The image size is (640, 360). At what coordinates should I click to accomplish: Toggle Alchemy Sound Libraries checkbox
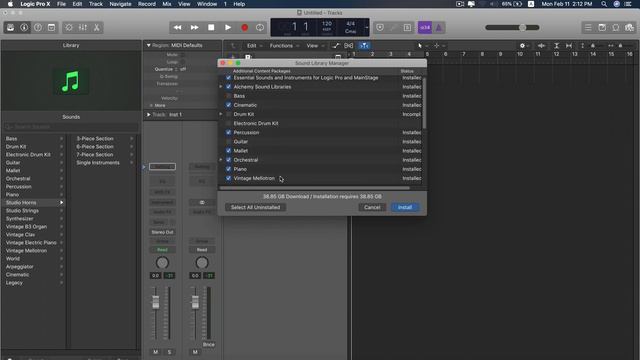click(x=229, y=87)
